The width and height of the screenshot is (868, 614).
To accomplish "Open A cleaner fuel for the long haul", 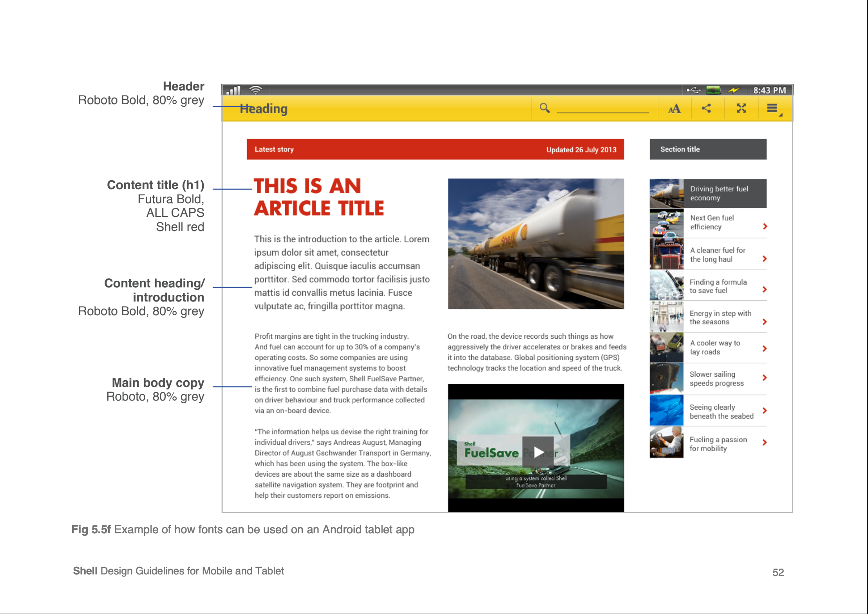I will point(708,255).
